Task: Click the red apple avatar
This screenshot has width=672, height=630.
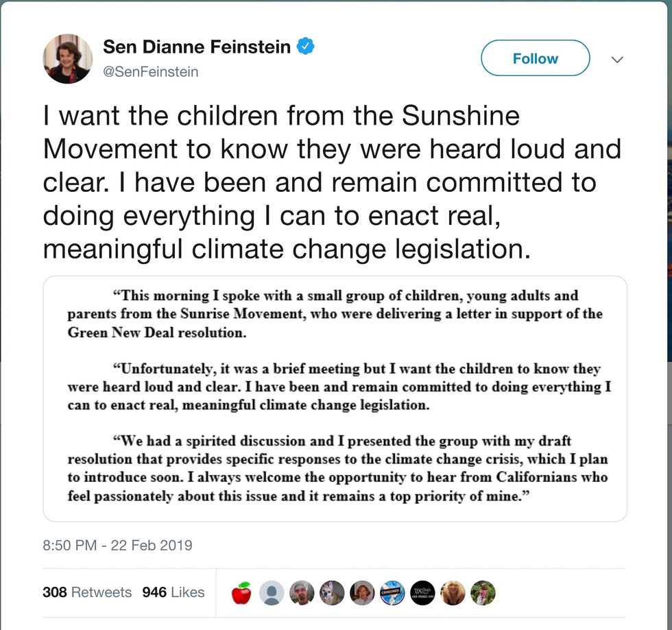Action: pyautogui.click(x=241, y=593)
